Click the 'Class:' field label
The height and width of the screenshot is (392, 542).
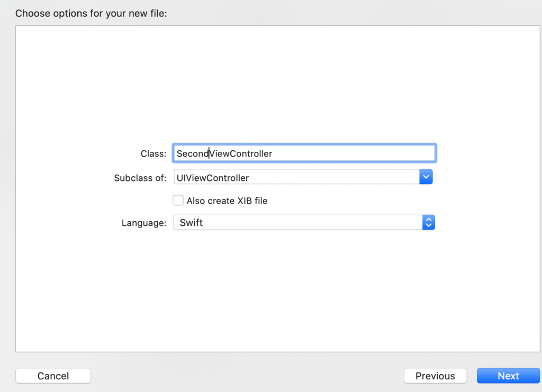click(153, 154)
